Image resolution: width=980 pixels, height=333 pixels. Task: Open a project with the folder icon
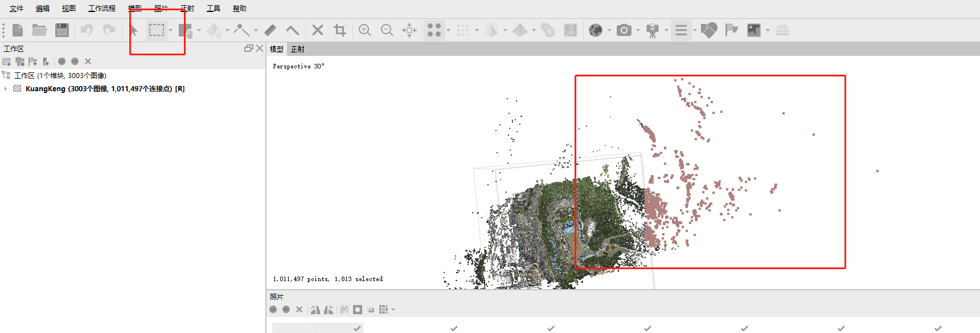(39, 30)
